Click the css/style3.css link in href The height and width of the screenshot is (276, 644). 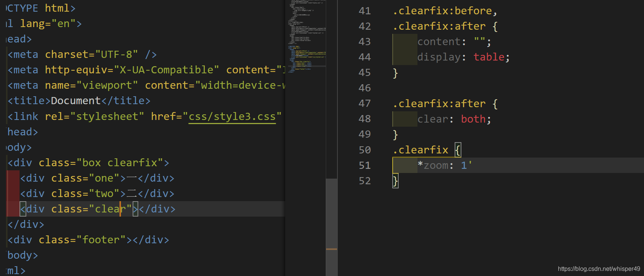[232, 117]
